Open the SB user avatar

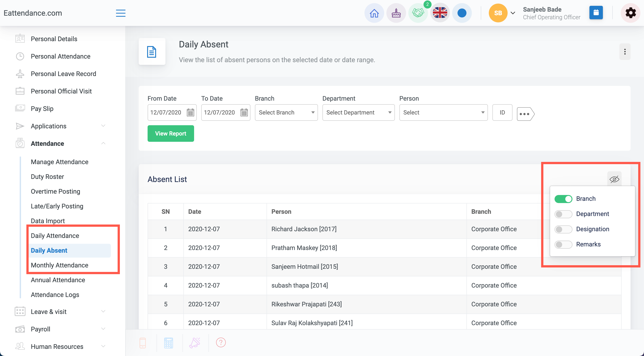[498, 13]
